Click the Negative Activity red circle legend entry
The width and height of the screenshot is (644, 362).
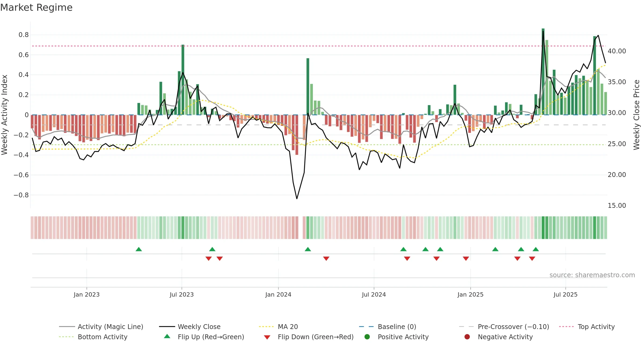click(x=499, y=337)
